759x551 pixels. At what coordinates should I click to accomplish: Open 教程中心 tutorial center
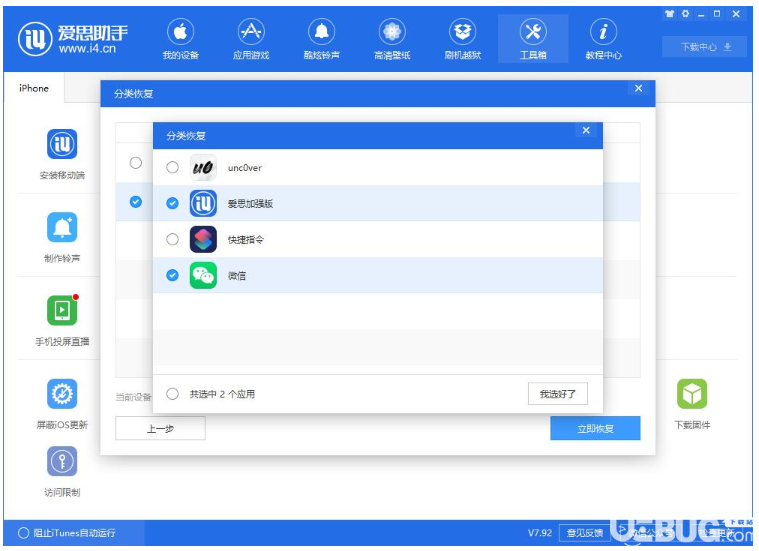(603, 40)
